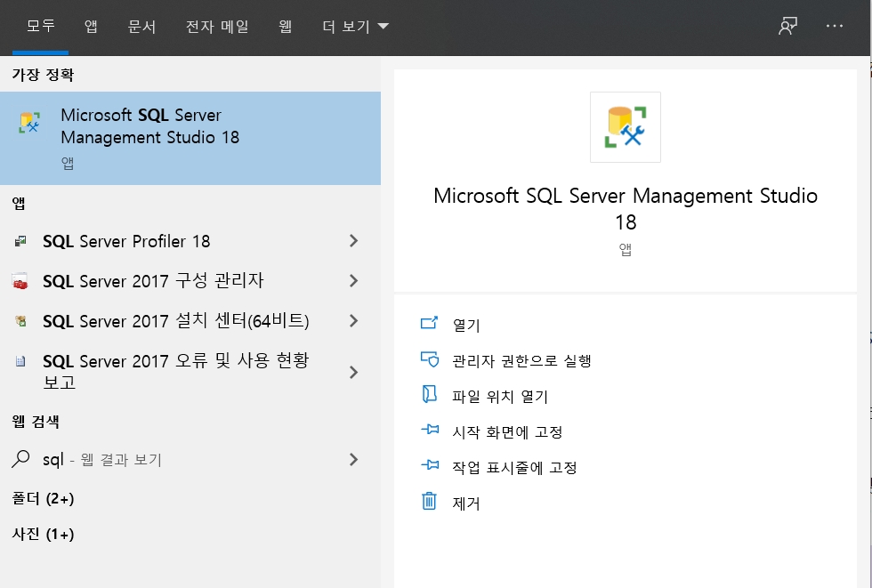Open SQL Server 2017 오류 및 사용 현황 보고

tap(190, 372)
